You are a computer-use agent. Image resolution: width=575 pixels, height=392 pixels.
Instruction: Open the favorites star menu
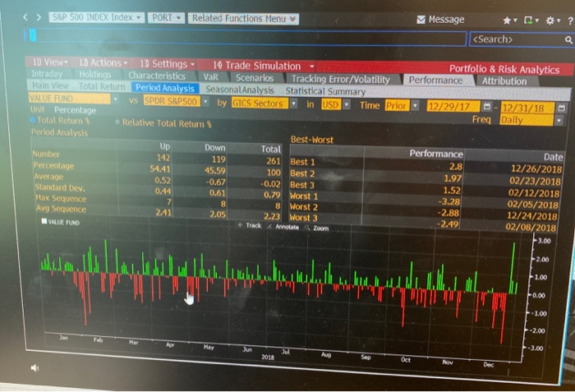(509, 21)
